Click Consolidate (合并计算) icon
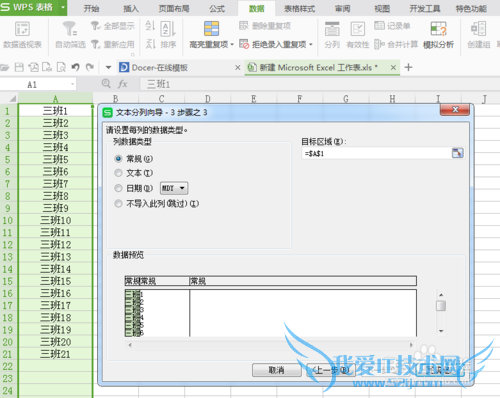Viewport: 500px width, 398px height. click(x=396, y=44)
